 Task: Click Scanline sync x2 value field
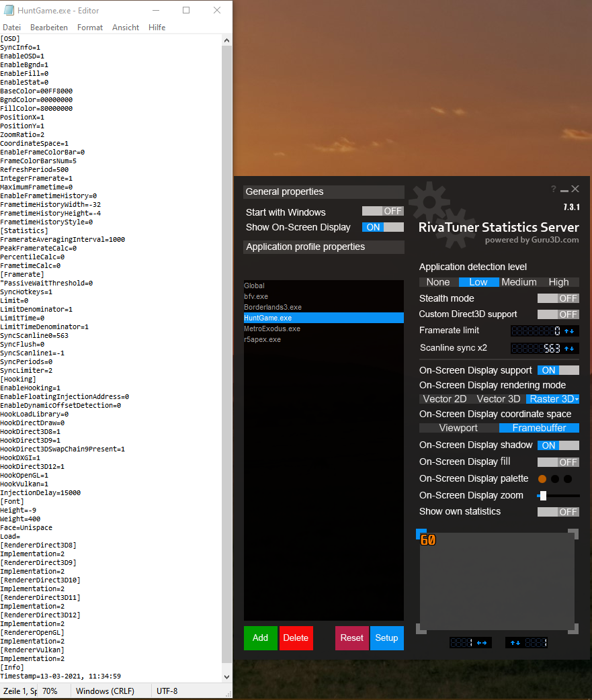[x=536, y=349]
